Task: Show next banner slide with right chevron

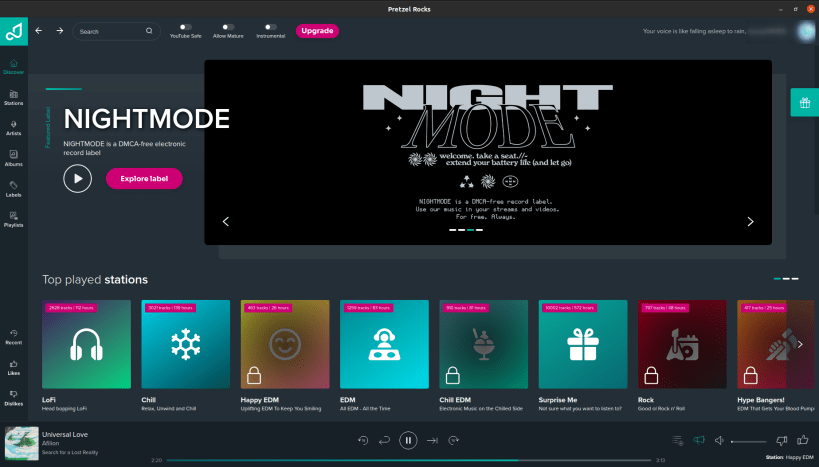Action: coord(750,221)
